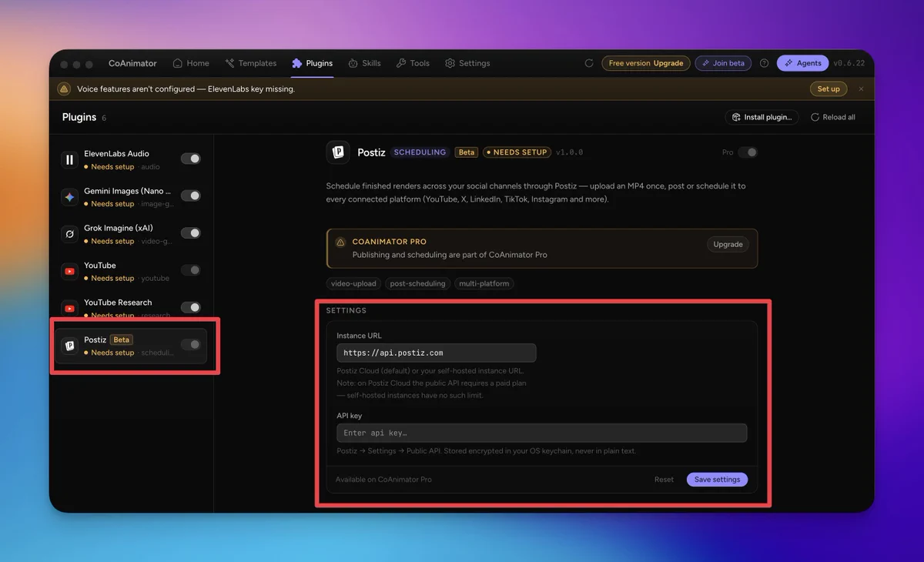Click Set up in the voice warning banner

click(829, 89)
